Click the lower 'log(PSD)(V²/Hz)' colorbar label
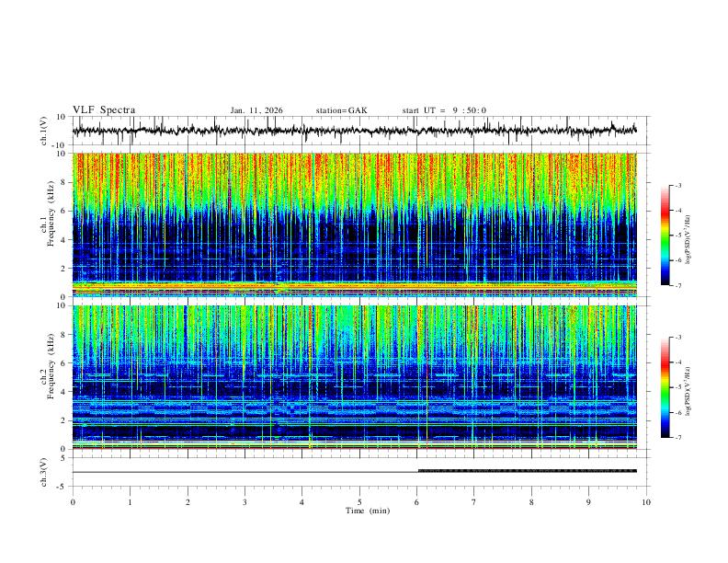Image resolution: width=728 pixels, height=563 pixels. [688, 391]
